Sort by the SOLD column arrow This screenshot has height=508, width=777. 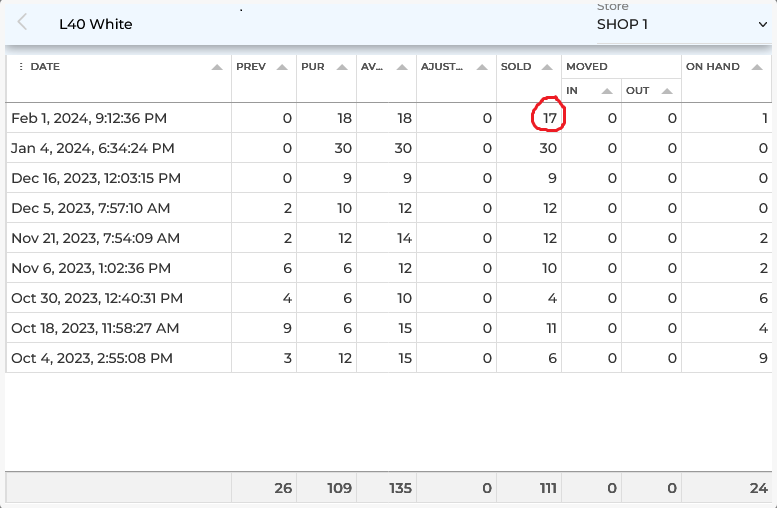pyautogui.click(x=547, y=67)
